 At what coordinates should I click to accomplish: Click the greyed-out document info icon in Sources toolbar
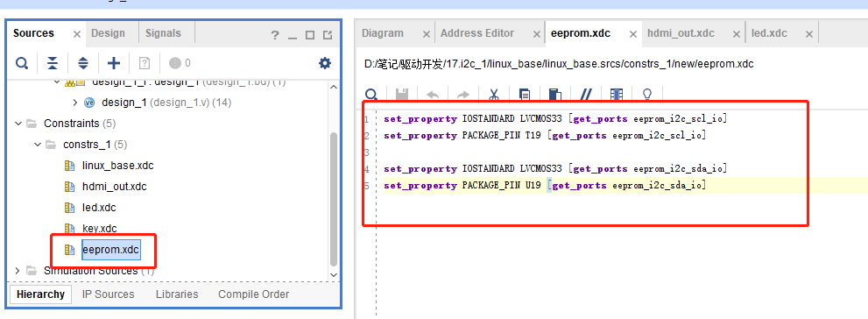[x=145, y=63]
